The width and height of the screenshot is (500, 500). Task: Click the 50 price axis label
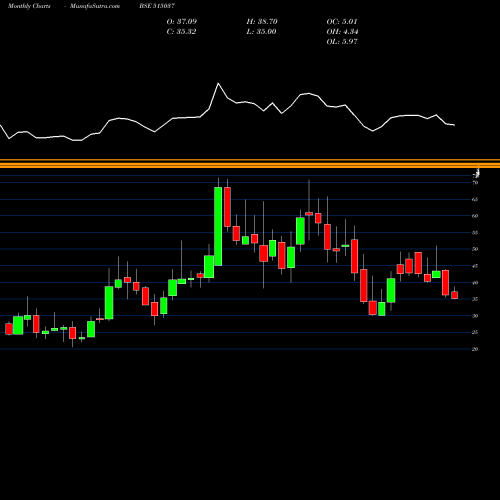pyautogui.click(x=475, y=249)
